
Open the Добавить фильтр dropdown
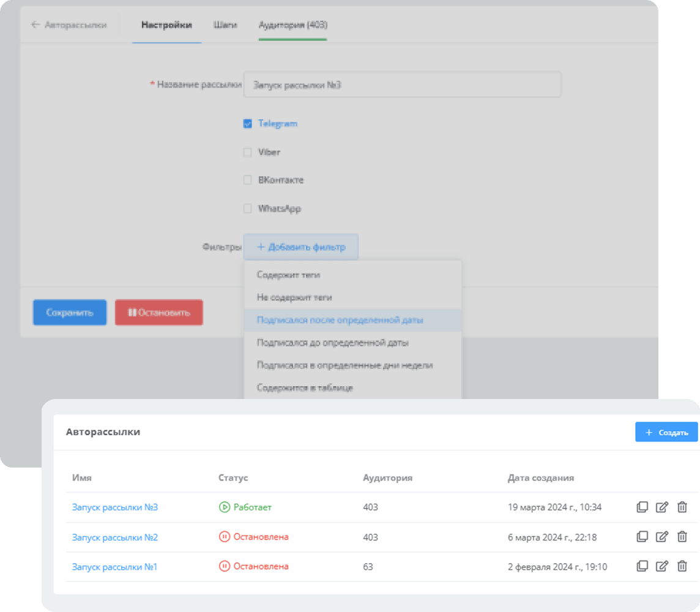pos(301,247)
